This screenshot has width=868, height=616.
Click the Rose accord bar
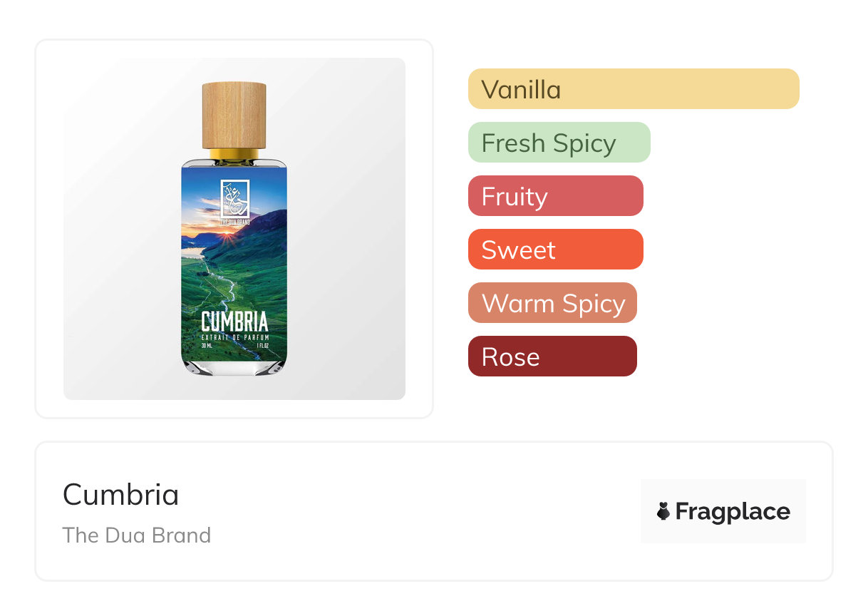[x=552, y=356]
